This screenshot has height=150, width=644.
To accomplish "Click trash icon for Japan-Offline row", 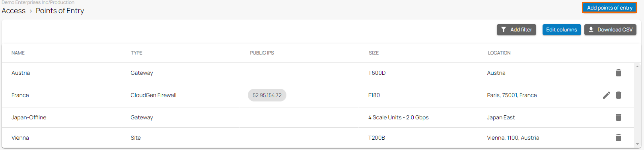I will click(x=619, y=117).
